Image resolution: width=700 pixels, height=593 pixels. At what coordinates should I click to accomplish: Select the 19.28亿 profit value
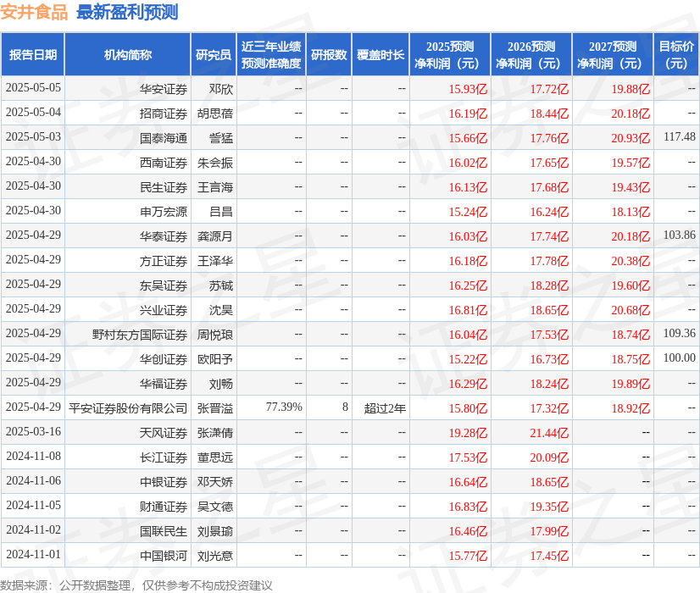click(x=468, y=433)
